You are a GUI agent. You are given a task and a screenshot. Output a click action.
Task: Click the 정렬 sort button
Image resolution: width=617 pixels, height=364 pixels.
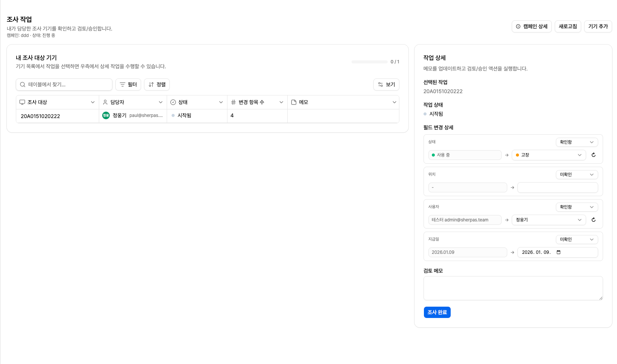pos(157,84)
